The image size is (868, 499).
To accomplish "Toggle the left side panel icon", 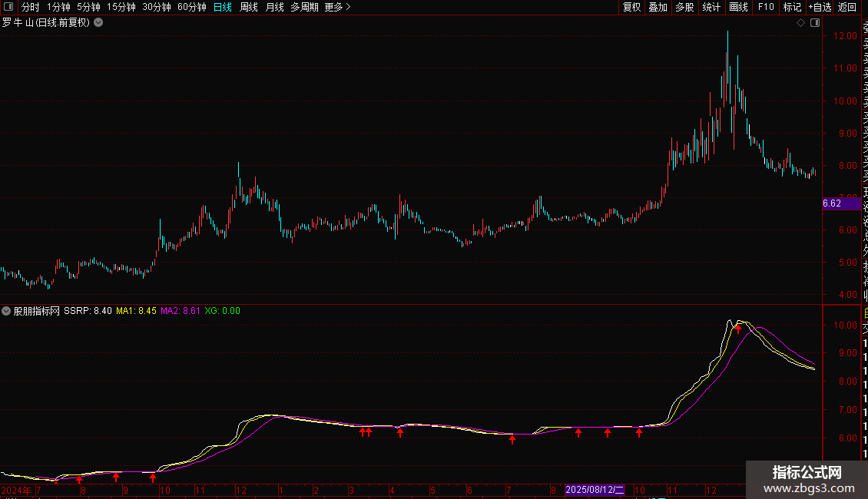I will [8, 7].
